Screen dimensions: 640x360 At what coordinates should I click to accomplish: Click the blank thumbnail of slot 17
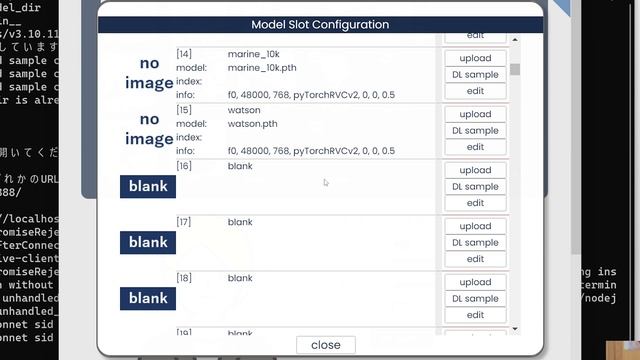pos(148,242)
